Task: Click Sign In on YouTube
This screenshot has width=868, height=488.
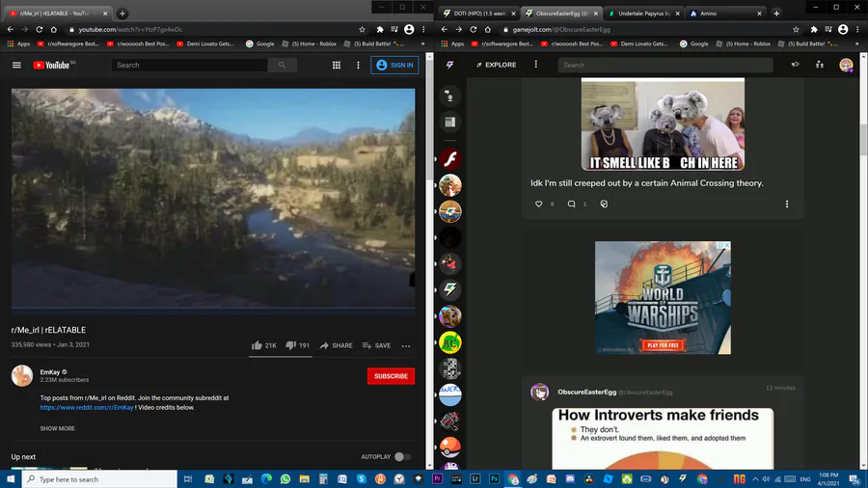Action: click(394, 66)
